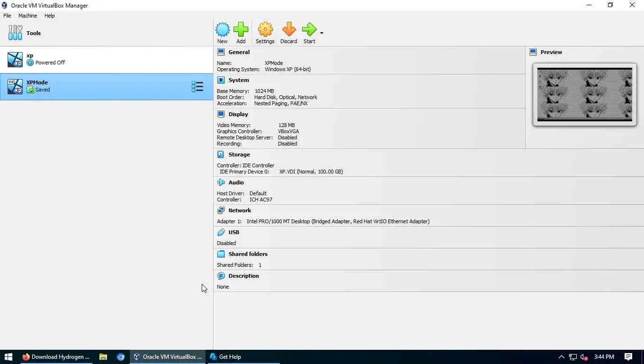
Task: Click the Storage section disk icon
Action: [x=221, y=155]
